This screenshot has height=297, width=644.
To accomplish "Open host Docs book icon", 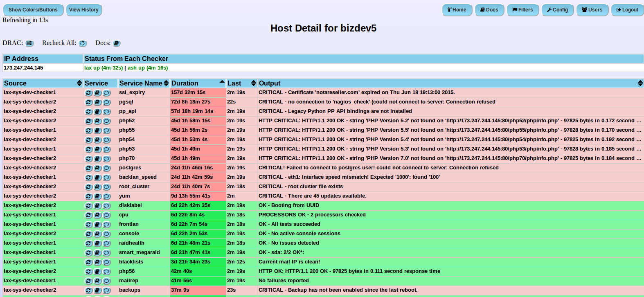I will click(x=117, y=43).
